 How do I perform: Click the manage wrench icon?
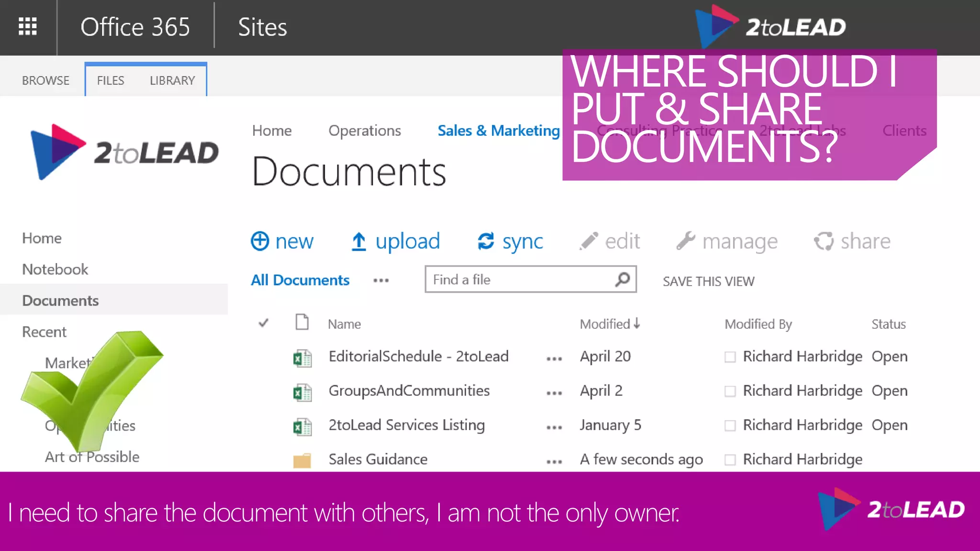pyautogui.click(x=686, y=241)
